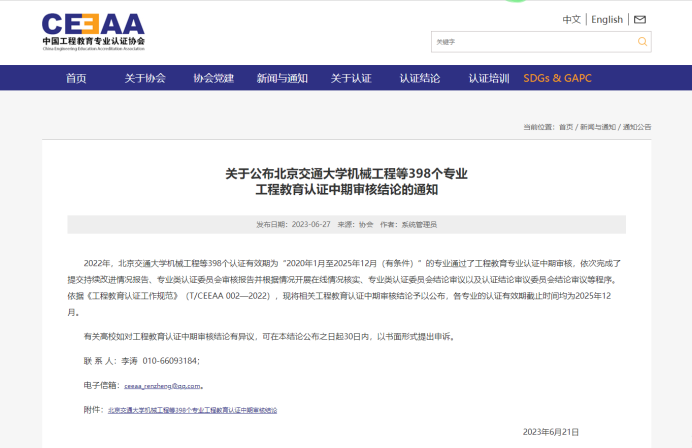The height and width of the screenshot is (448, 692).
Task: Click the article title heading
Action: pyautogui.click(x=346, y=181)
